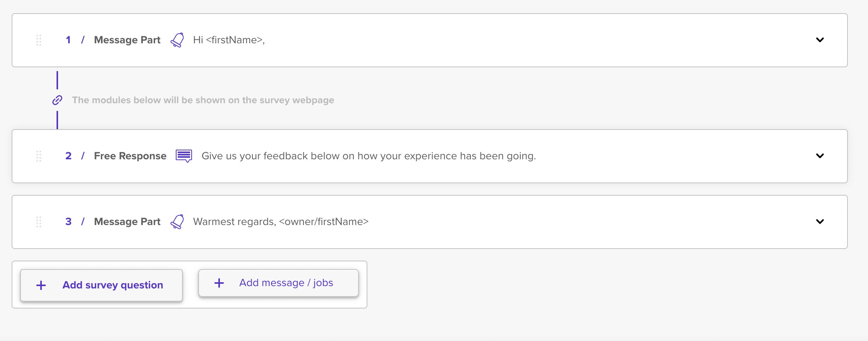
Task: Click the Add message / jobs button
Action: 278,283
